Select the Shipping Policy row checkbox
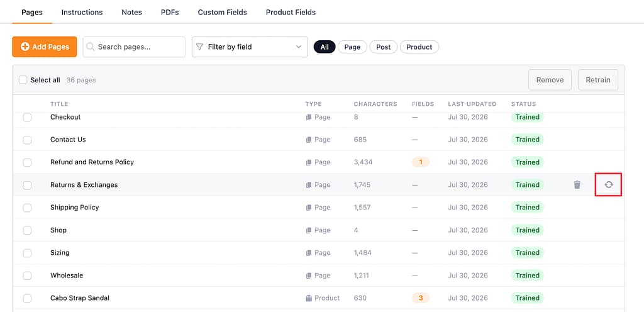 click(x=27, y=208)
